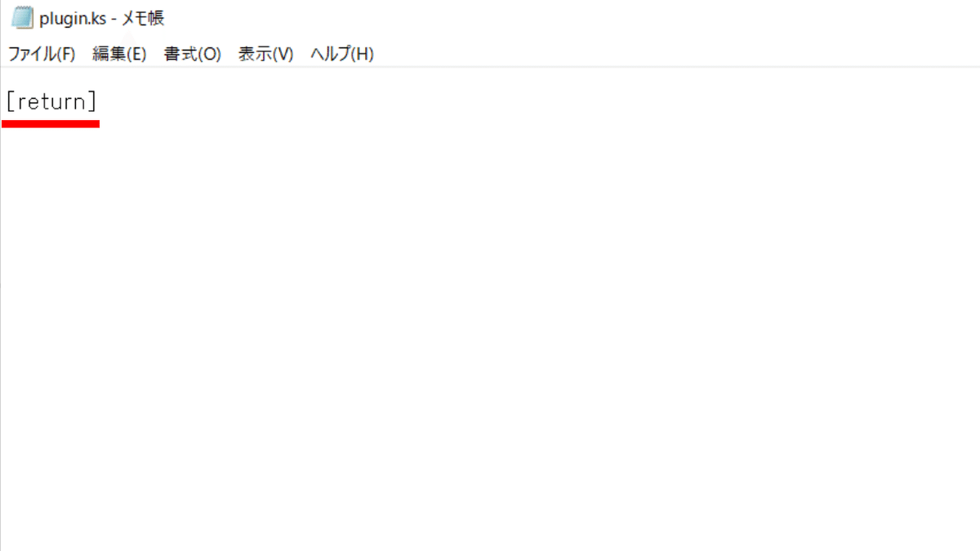Click the empty menu bar area right of ヘルプ(H)

tap(678, 54)
